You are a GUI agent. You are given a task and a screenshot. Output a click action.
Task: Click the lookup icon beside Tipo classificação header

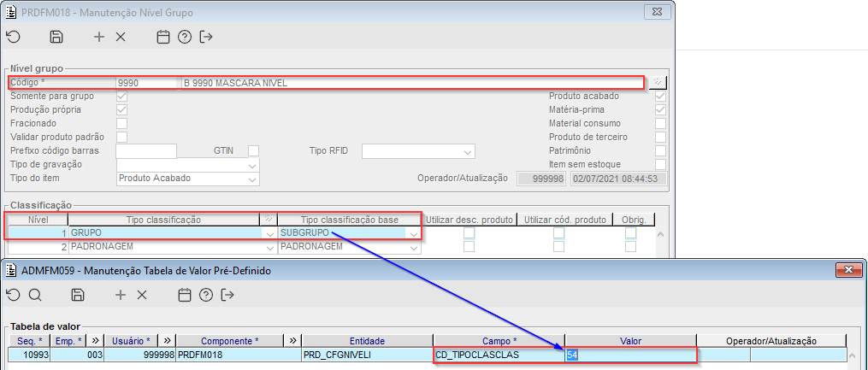(268, 220)
